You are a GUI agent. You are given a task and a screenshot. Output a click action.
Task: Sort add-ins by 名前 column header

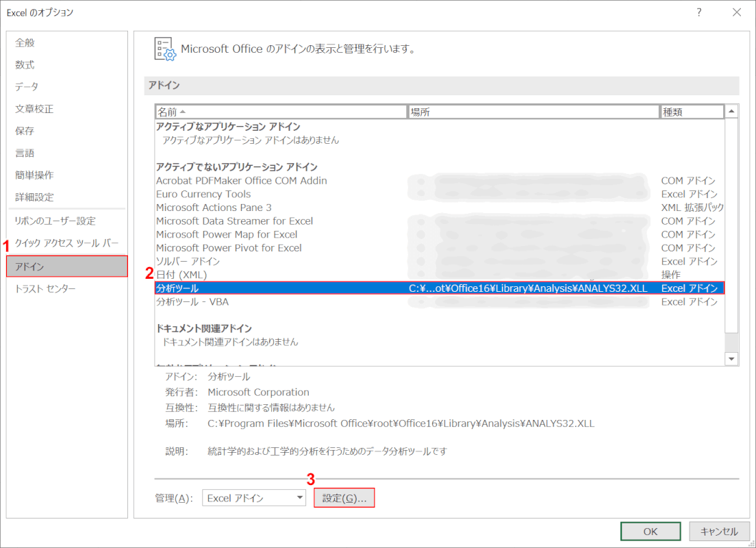pyautogui.click(x=281, y=112)
